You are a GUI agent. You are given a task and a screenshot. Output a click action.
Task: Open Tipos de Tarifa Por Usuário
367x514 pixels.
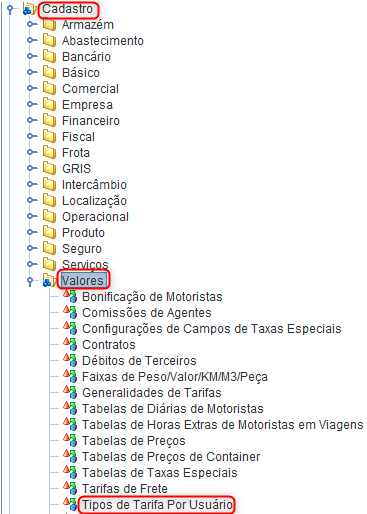(157, 505)
